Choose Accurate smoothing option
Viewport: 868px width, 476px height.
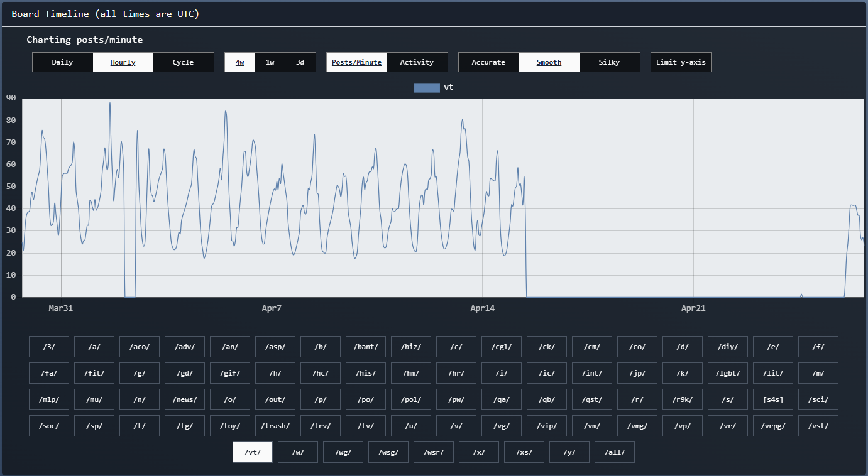(x=488, y=62)
